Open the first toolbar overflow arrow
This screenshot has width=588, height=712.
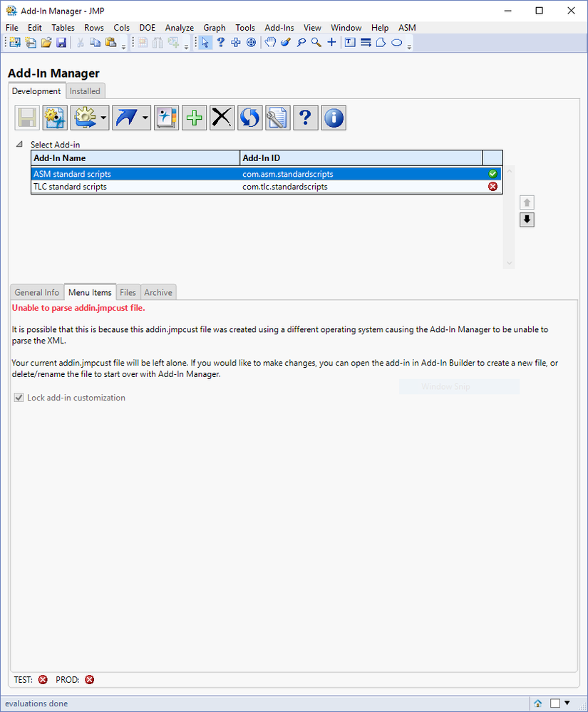(123, 47)
